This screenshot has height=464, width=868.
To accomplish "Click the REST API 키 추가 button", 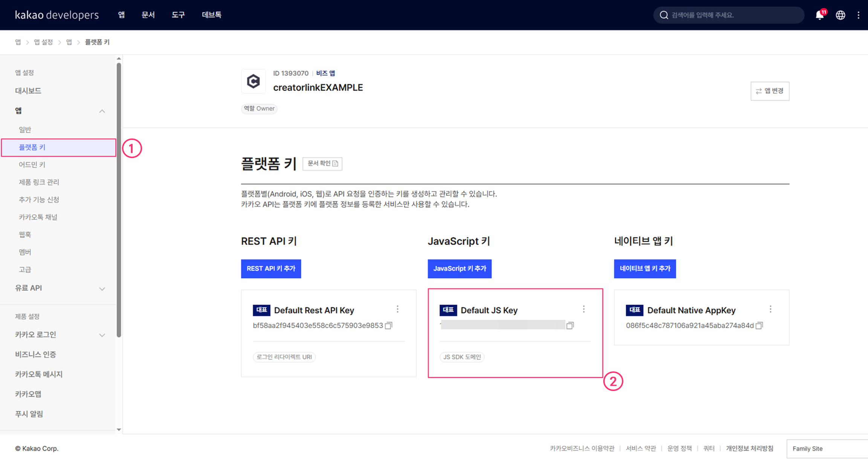I will pyautogui.click(x=271, y=269).
